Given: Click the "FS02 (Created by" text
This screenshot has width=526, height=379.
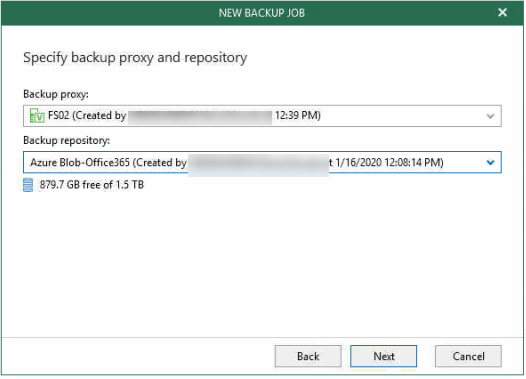Looking at the screenshot, I should click(x=87, y=116).
